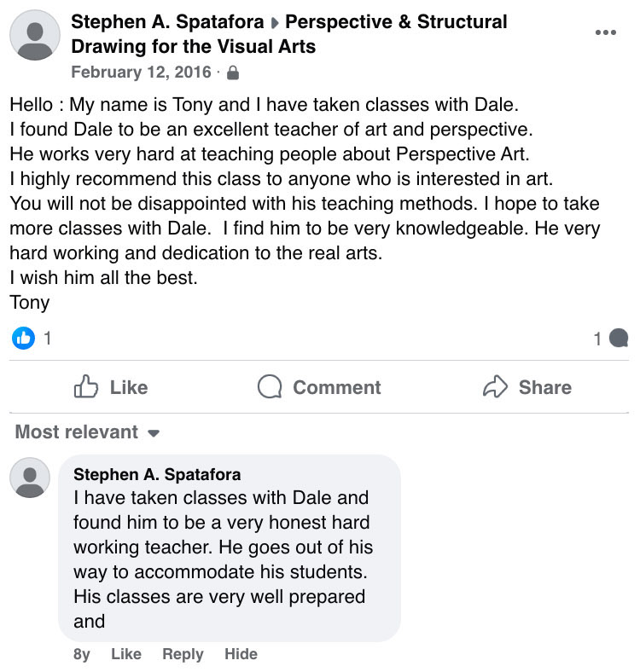Click the February 12, 2016 timestamp
This screenshot has width=640, height=672.
point(141,72)
